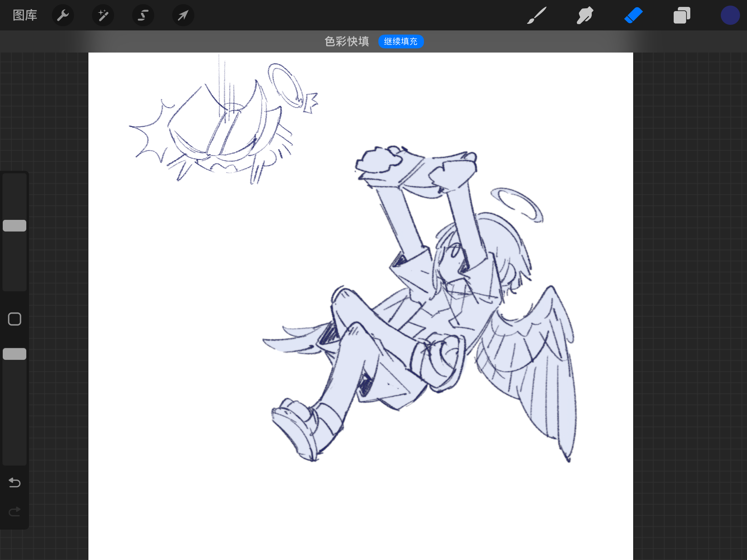Open the Adjustments magic wand menu
Viewport: 747px width, 560px height.
click(103, 15)
